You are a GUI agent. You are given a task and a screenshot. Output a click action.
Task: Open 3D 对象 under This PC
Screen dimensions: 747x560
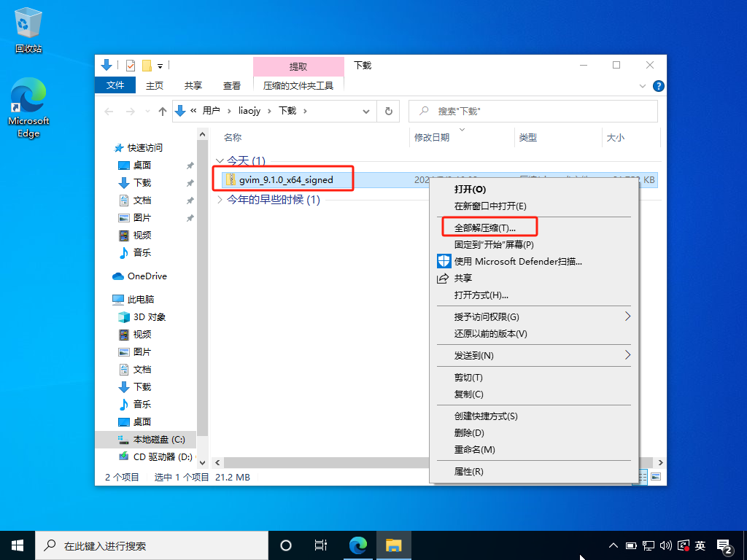[142, 317]
